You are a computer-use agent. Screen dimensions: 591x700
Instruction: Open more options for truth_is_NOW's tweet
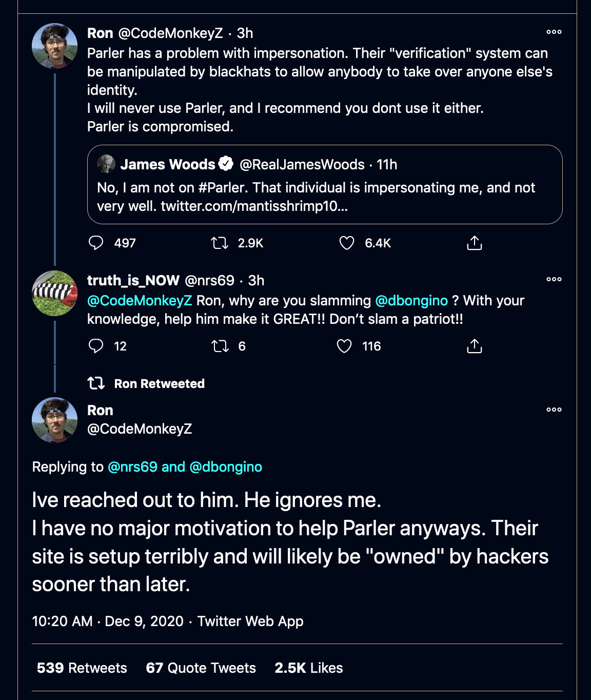point(554,279)
